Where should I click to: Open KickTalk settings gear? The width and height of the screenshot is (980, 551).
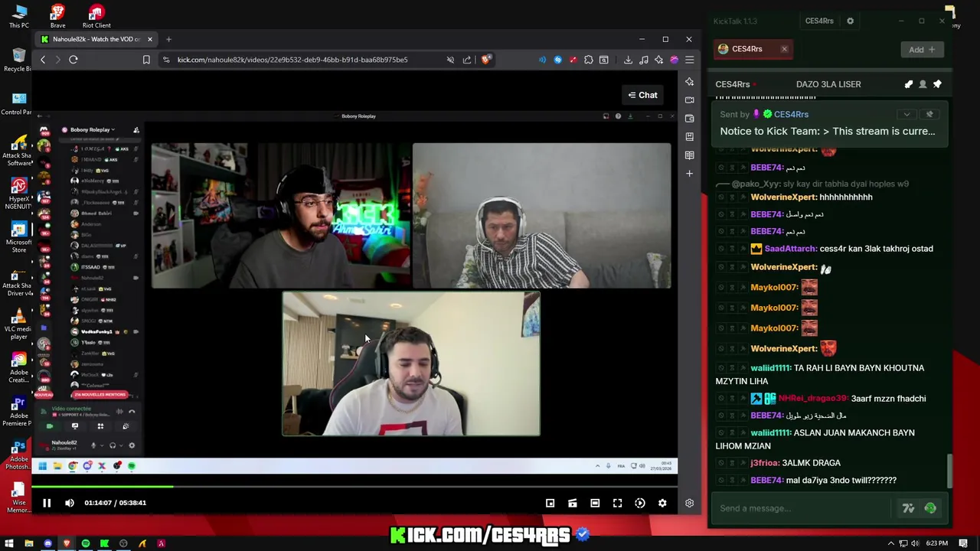pos(850,21)
